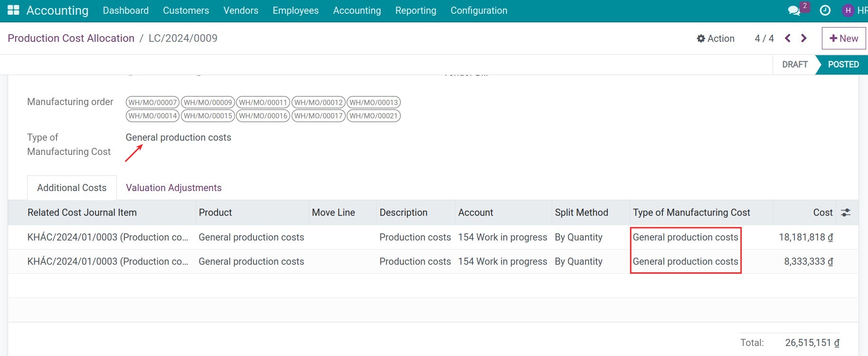
Task: Open manufacturing order tag WH/MO/00011
Action: pos(263,102)
